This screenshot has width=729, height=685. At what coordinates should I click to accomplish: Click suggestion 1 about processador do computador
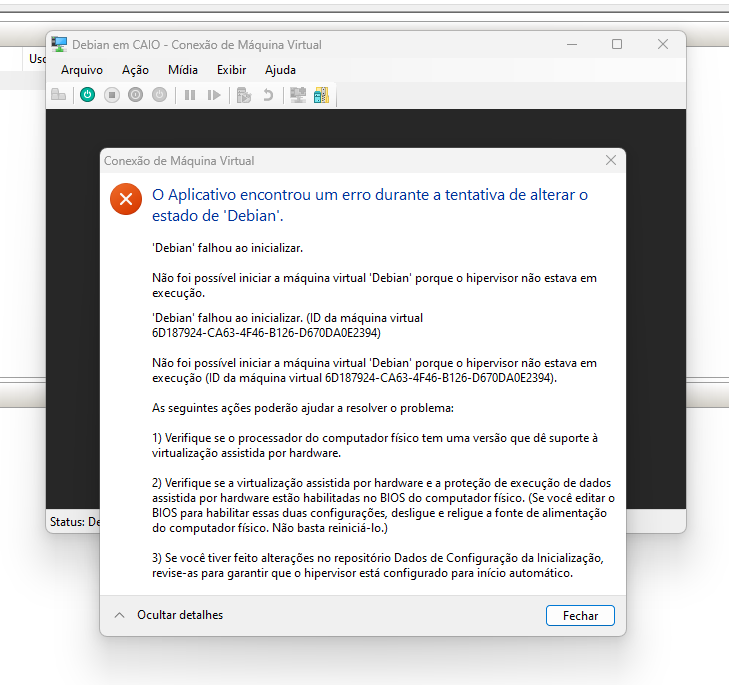click(375, 446)
